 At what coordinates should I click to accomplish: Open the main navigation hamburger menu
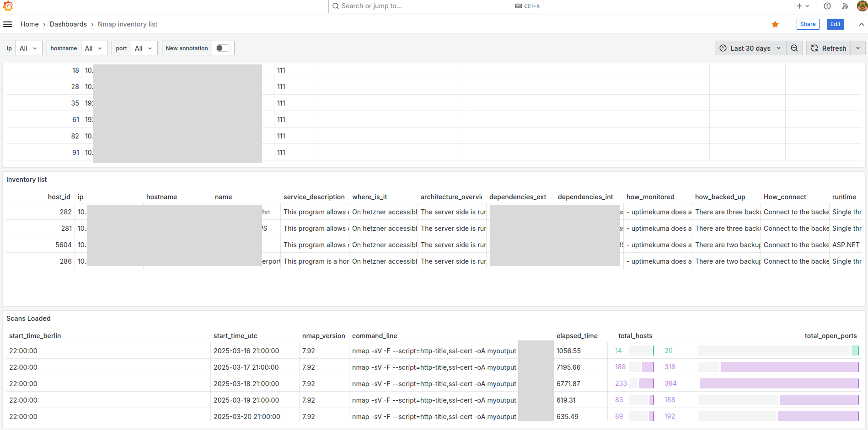pyautogui.click(x=8, y=24)
